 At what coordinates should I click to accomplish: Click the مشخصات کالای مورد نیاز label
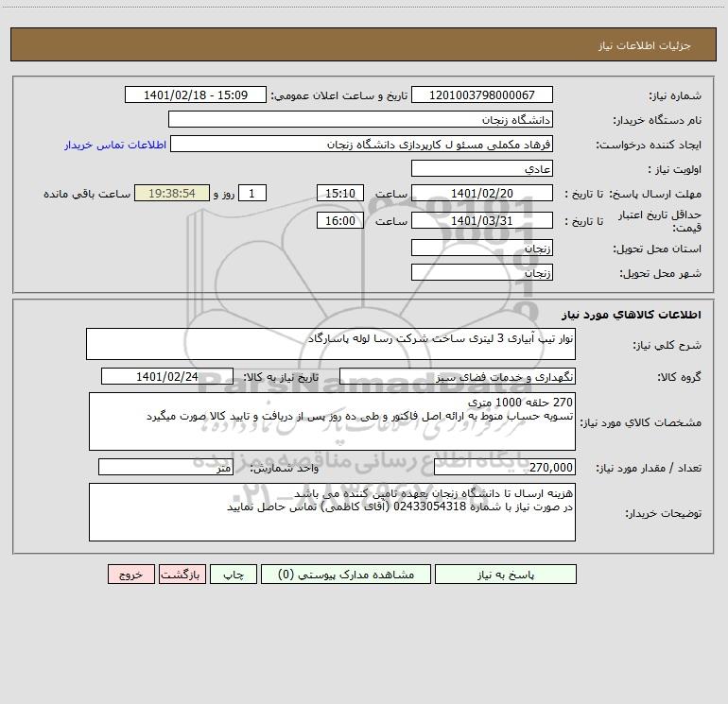pyautogui.click(x=641, y=422)
